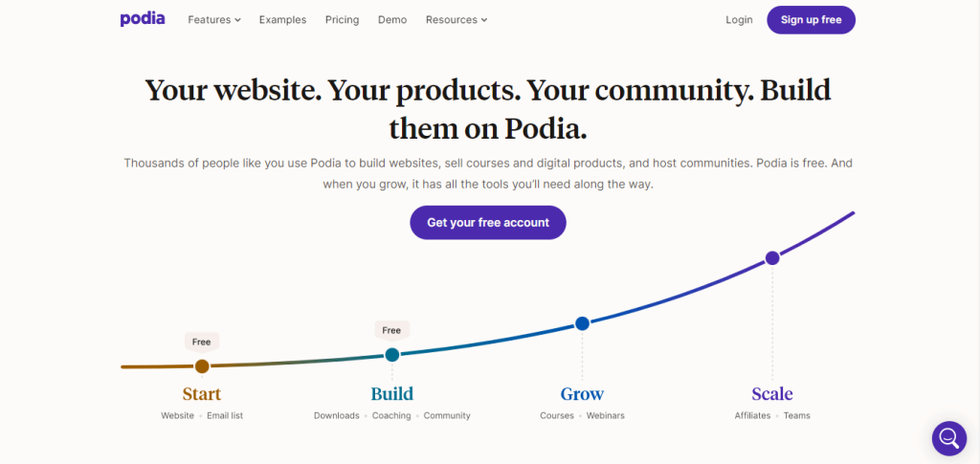Expand the Resources dropdown menu
Image resolution: width=980 pixels, height=464 pixels.
pos(457,20)
